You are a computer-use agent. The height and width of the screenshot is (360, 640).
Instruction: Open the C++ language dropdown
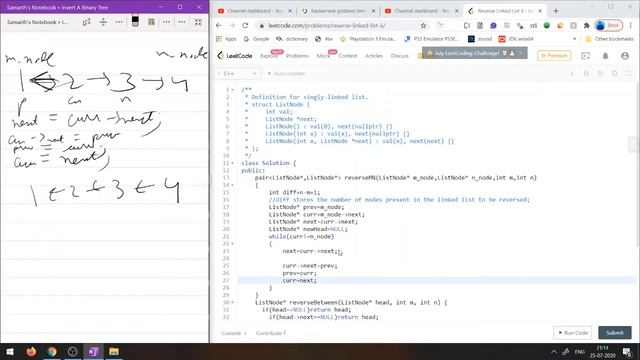238,73
